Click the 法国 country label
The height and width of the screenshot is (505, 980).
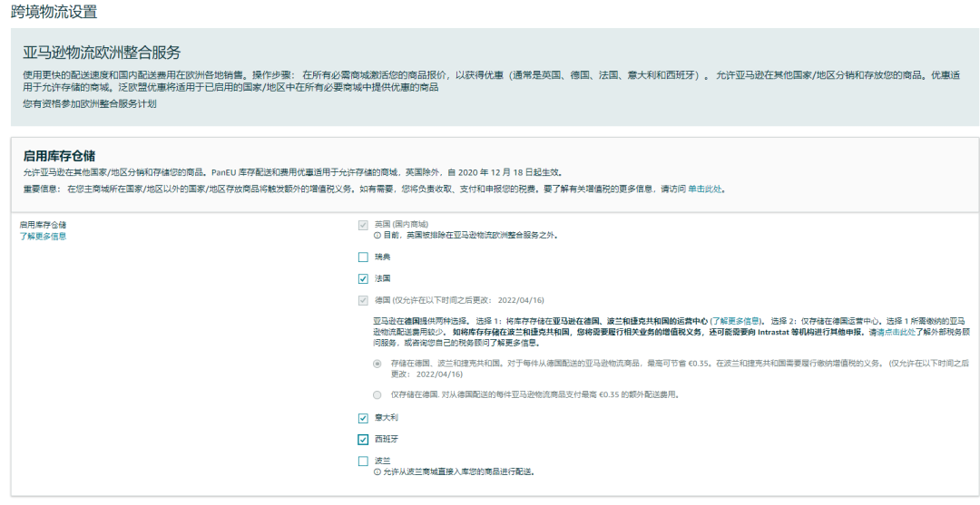click(x=383, y=278)
